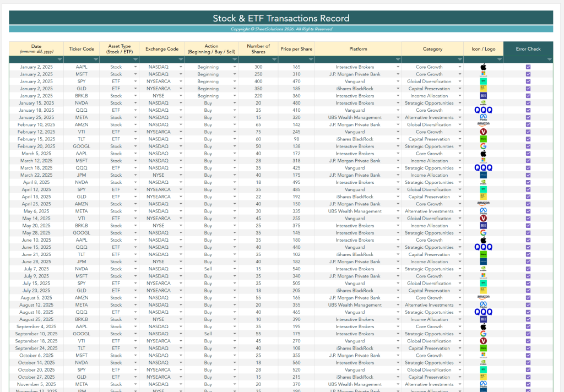Screen dimensions: 564x392
Task: Expand Exchange Code dropdown in January 2 SPY row
Action: point(181,81)
